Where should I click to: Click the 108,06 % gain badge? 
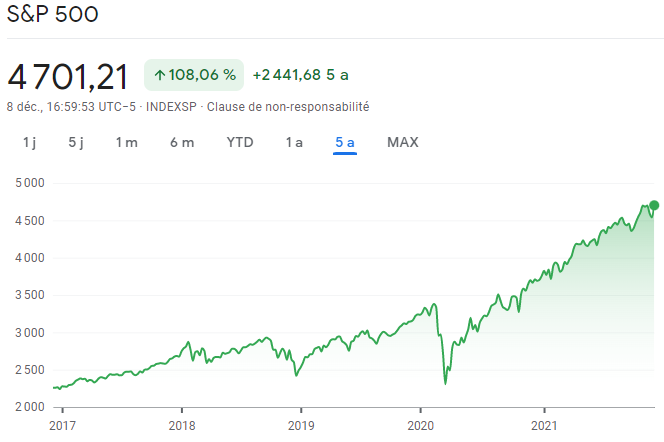pyautogui.click(x=195, y=75)
